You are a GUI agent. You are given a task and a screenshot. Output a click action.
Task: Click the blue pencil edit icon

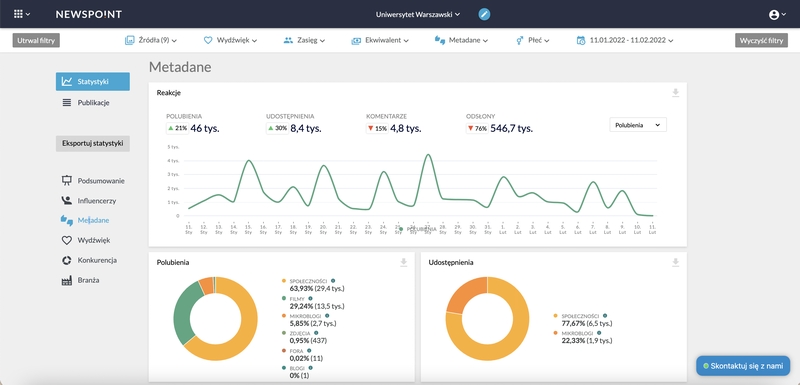(x=484, y=14)
